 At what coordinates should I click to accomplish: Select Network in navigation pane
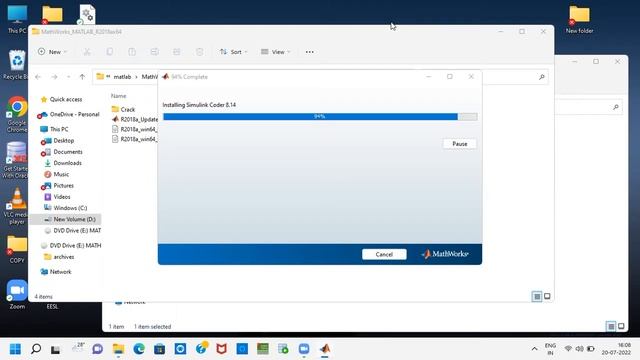[x=60, y=272]
